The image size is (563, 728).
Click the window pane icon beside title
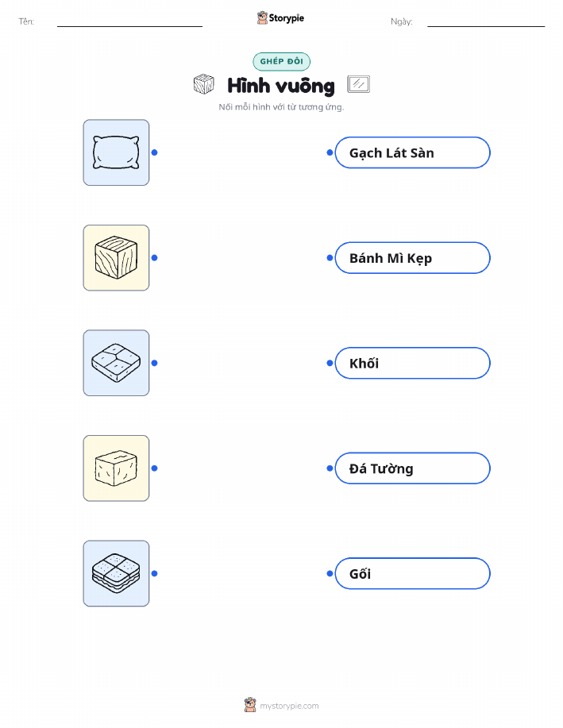pos(359,84)
